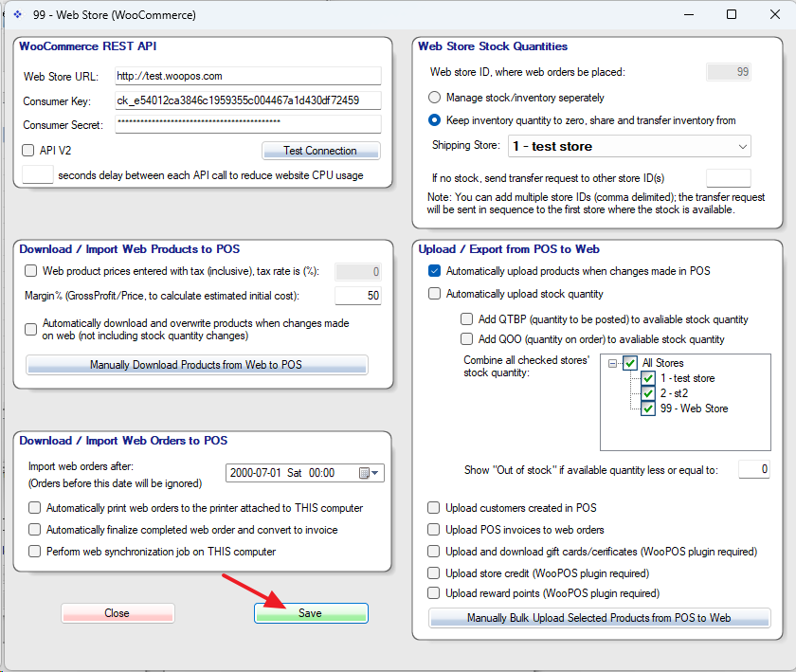Enable automatically finalize completed web order
This screenshot has height=672, width=796.
pyautogui.click(x=34, y=530)
